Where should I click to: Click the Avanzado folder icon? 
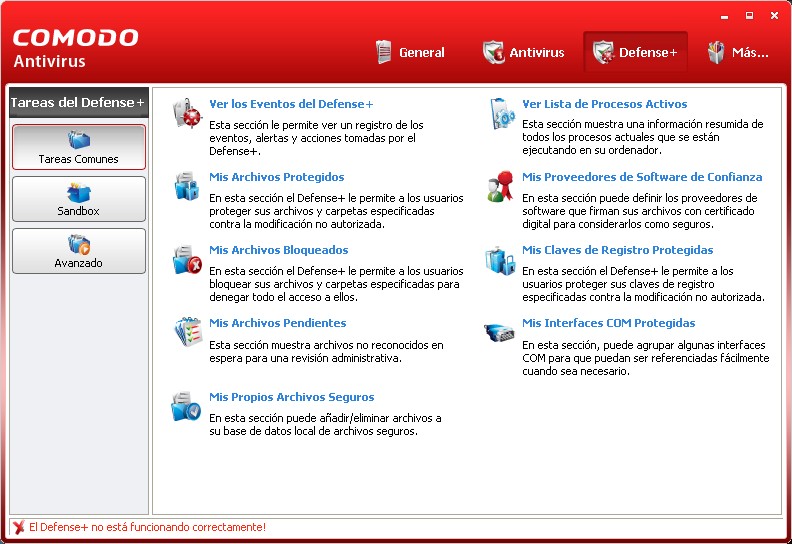(79, 245)
